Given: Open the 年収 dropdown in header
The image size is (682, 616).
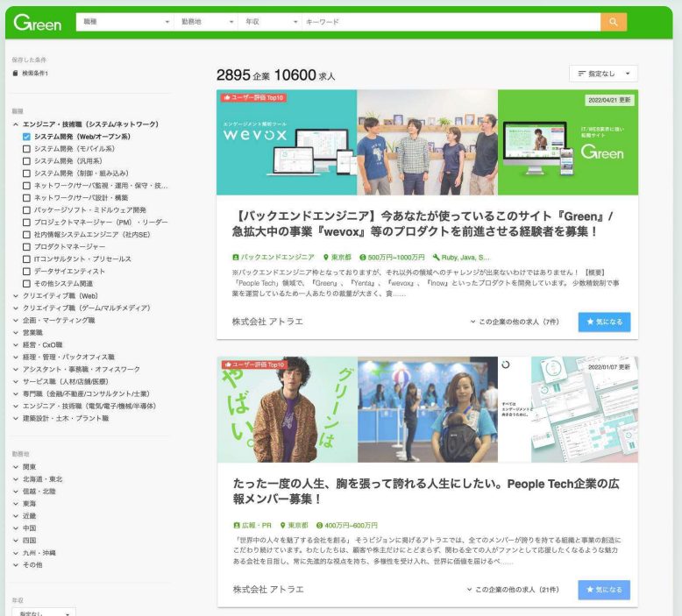Looking at the screenshot, I should click(270, 22).
